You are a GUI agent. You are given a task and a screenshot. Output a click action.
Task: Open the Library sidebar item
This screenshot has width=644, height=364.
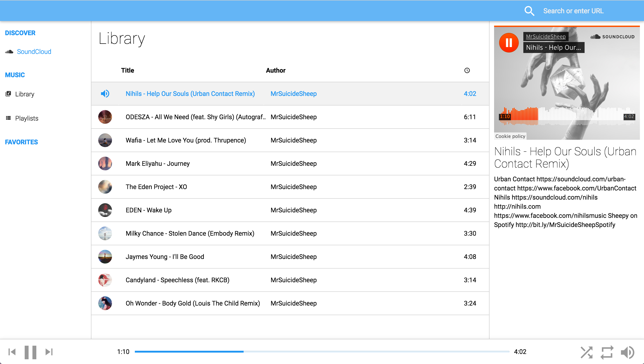point(24,94)
